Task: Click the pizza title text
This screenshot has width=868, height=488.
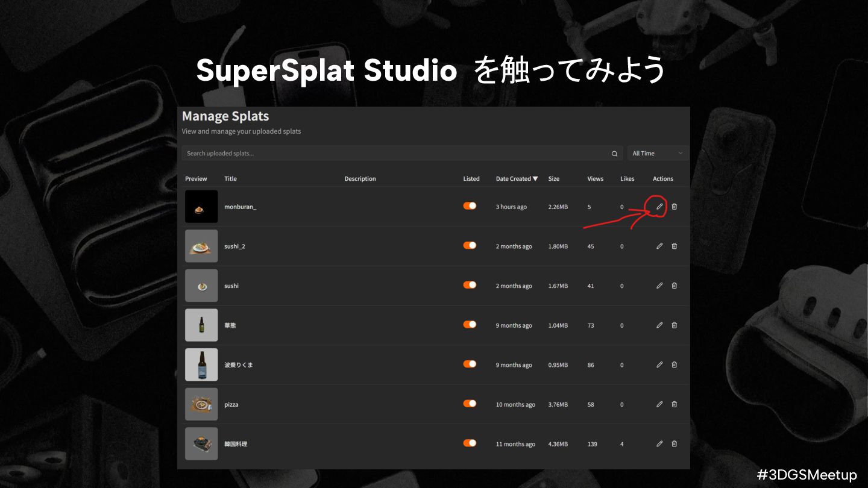Action: [x=231, y=405]
